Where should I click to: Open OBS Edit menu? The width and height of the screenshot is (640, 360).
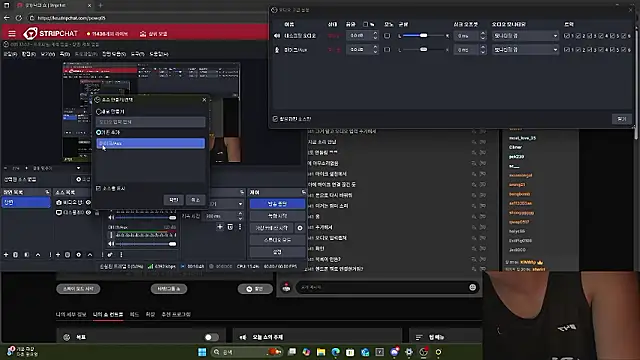pos(28,54)
